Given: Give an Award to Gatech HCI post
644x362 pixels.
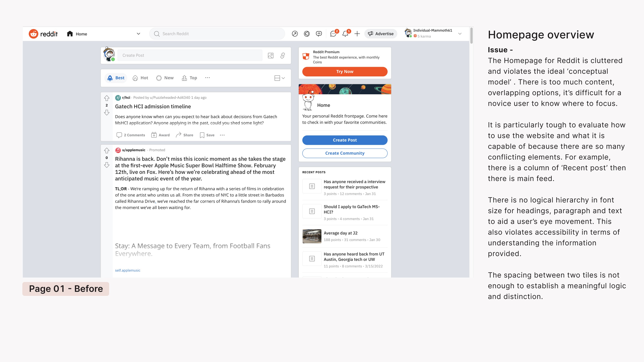Looking at the screenshot, I should pos(161,135).
